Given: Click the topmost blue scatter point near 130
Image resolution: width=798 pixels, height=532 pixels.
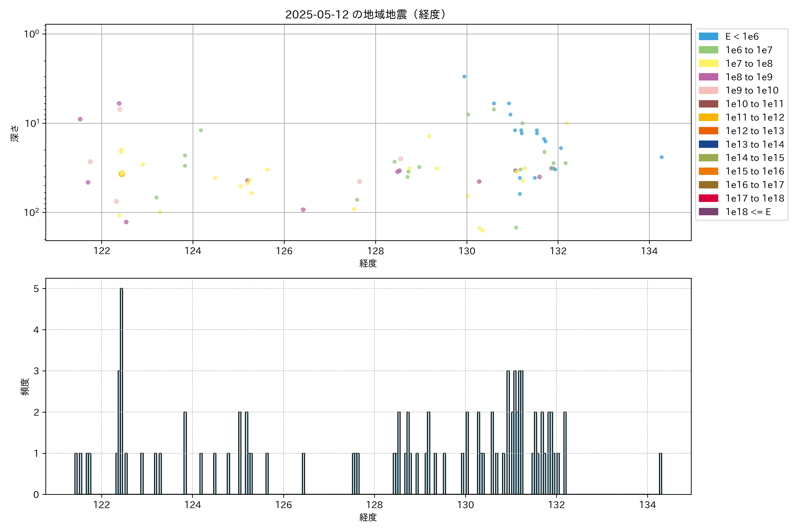Looking at the screenshot, I should point(464,77).
